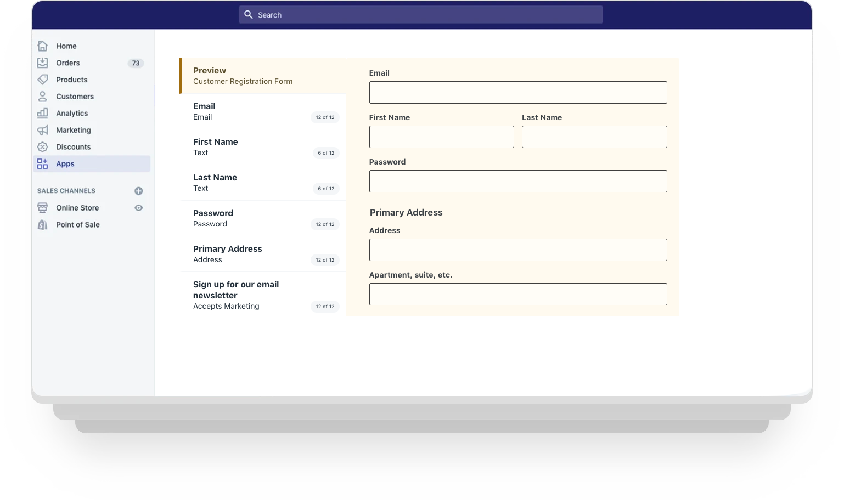
Task: Click the magnifier icon in search bar
Action: [x=249, y=15]
